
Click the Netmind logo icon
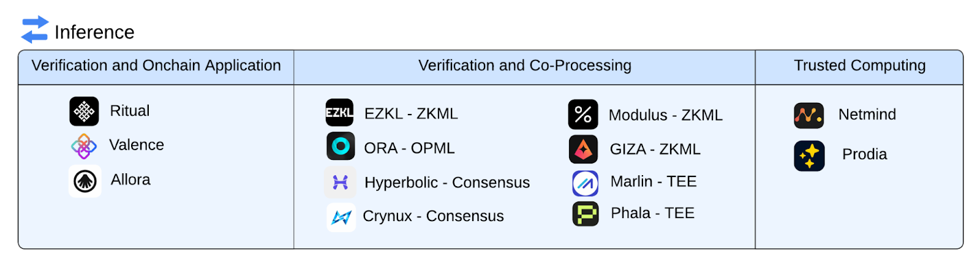809,115
